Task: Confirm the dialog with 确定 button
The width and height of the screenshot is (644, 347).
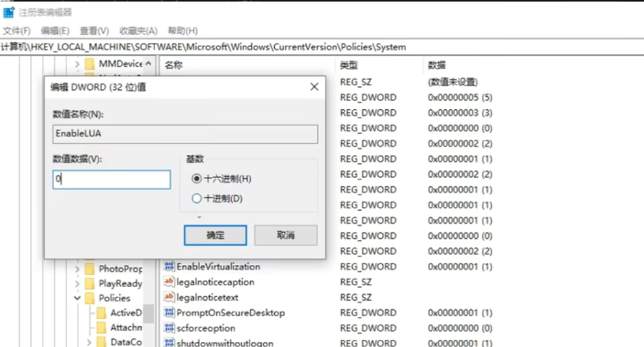Action: pyautogui.click(x=215, y=235)
